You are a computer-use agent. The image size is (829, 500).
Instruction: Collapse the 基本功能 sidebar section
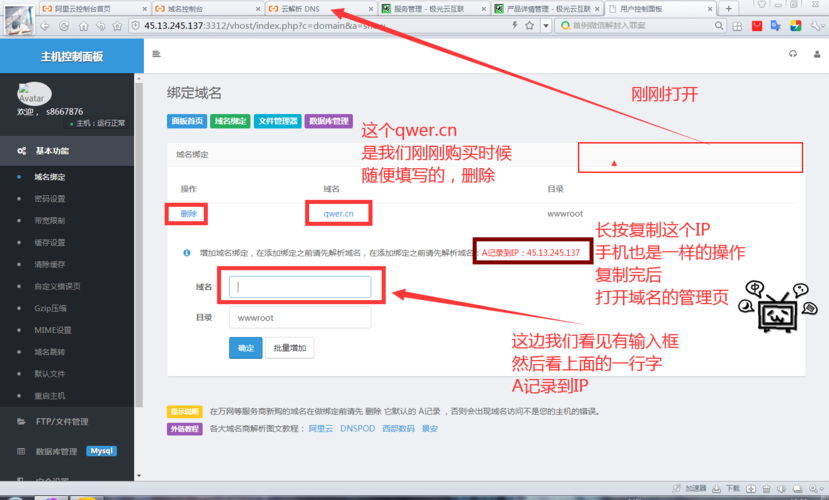67,151
